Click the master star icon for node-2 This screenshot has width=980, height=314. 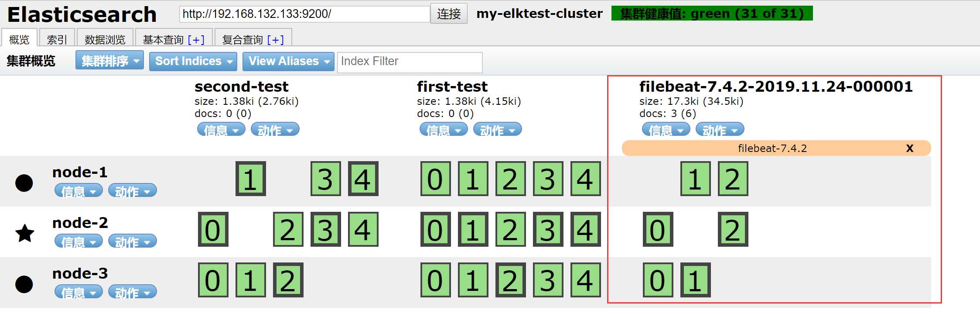[24, 233]
